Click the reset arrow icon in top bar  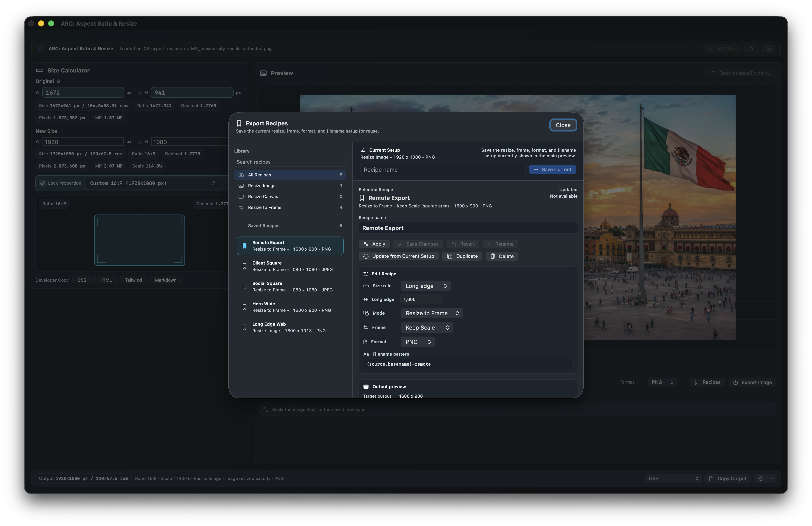coord(751,49)
